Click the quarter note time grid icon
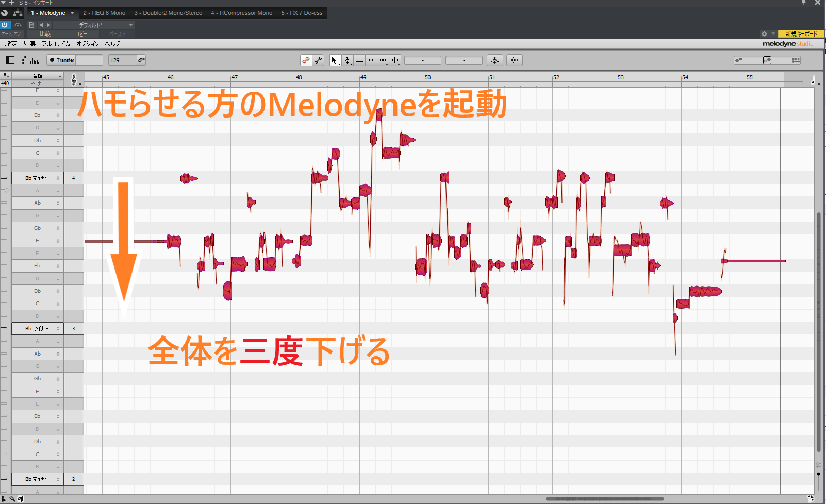Image resolution: width=826 pixels, height=504 pixels. (814, 80)
